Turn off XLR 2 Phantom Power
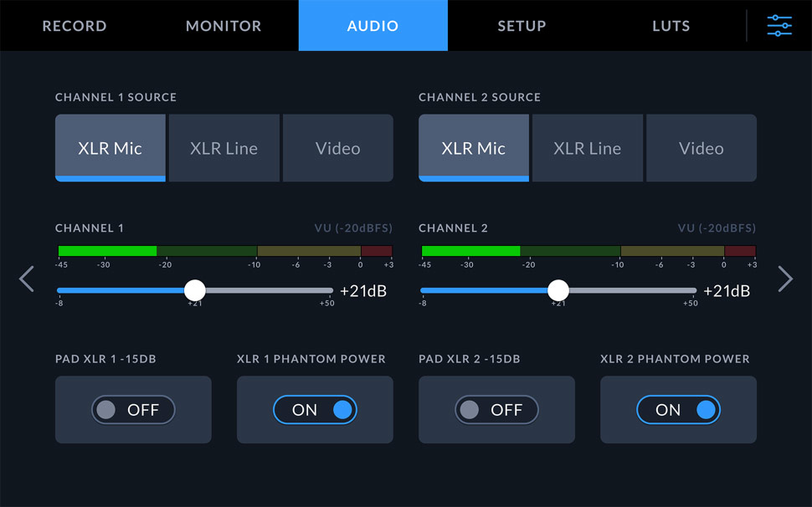Viewport: 812px width, 507px height. point(678,410)
